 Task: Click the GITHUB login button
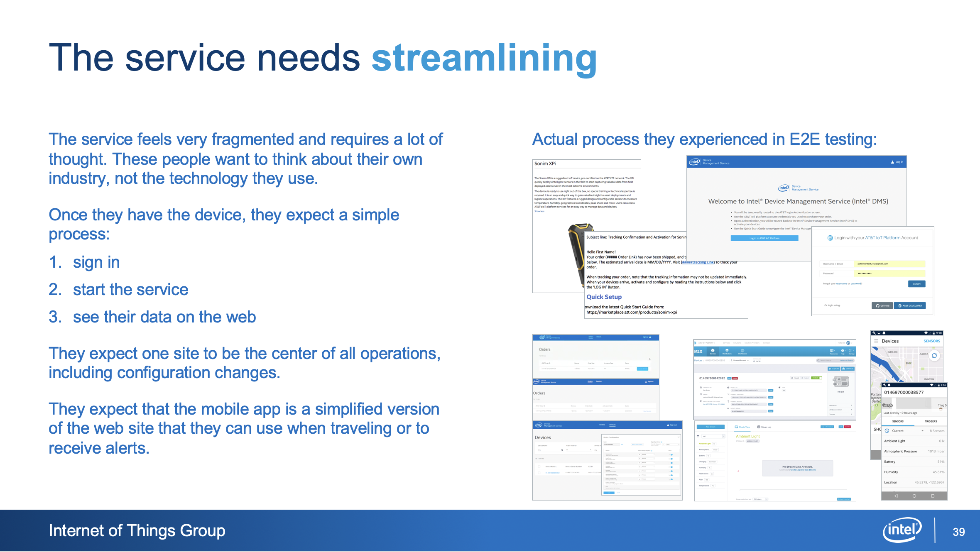882,305
